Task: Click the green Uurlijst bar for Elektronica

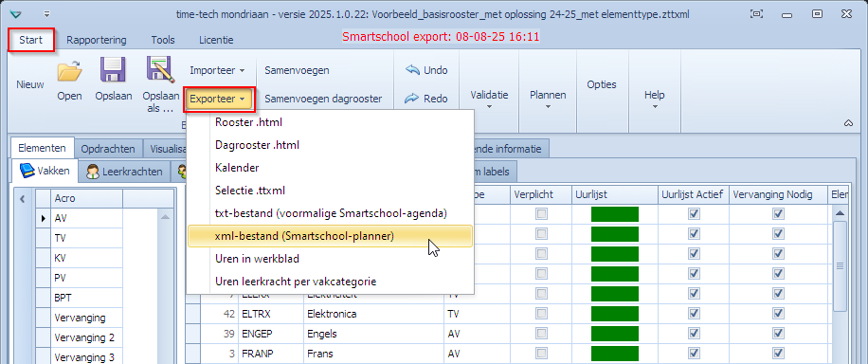Action: click(x=614, y=315)
